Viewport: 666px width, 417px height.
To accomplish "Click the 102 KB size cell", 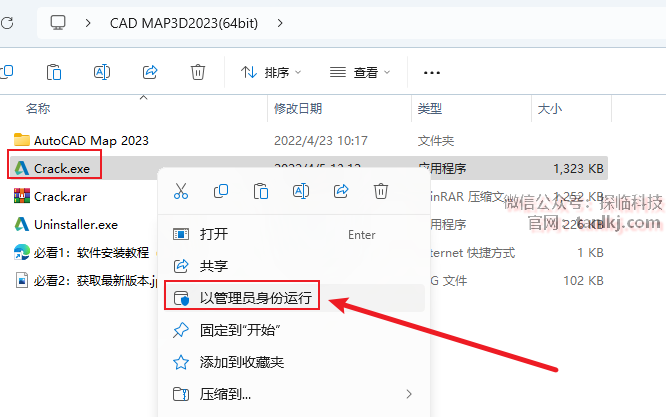I will tap(583, 281).
